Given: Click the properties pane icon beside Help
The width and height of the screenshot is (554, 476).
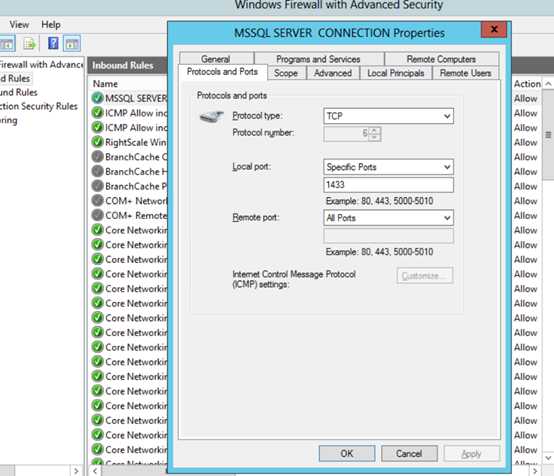Looking at the screenshot, I should pos(72,44).
